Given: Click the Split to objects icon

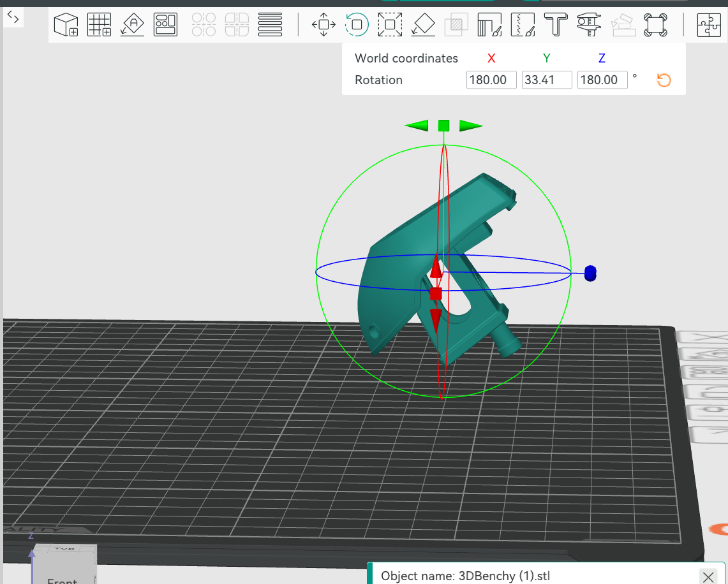Looking at the screenshot, I should pyautogui.click(x=204, y=25).
